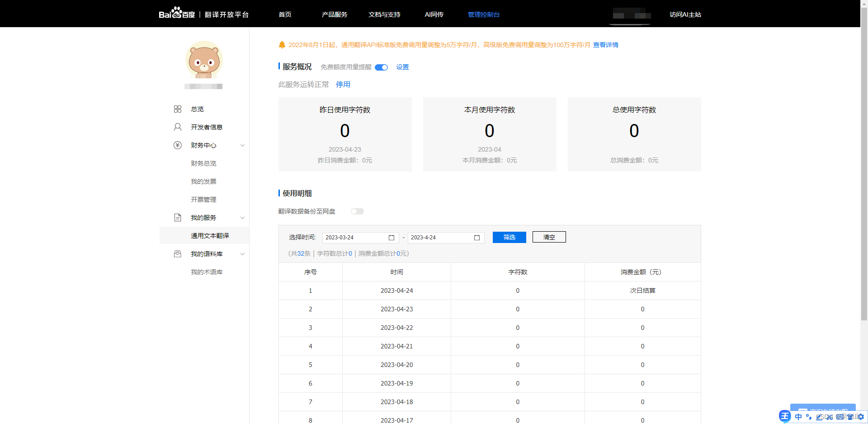This screenshot has width=868, height=424.
Task: Click the 消费金额（元） column header
Action: [x=642, y=272]
